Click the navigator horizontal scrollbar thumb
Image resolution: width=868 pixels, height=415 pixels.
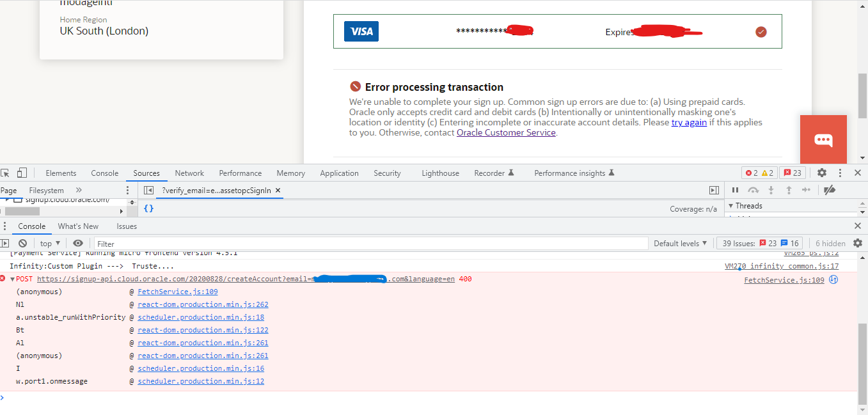tap(22, 211)
